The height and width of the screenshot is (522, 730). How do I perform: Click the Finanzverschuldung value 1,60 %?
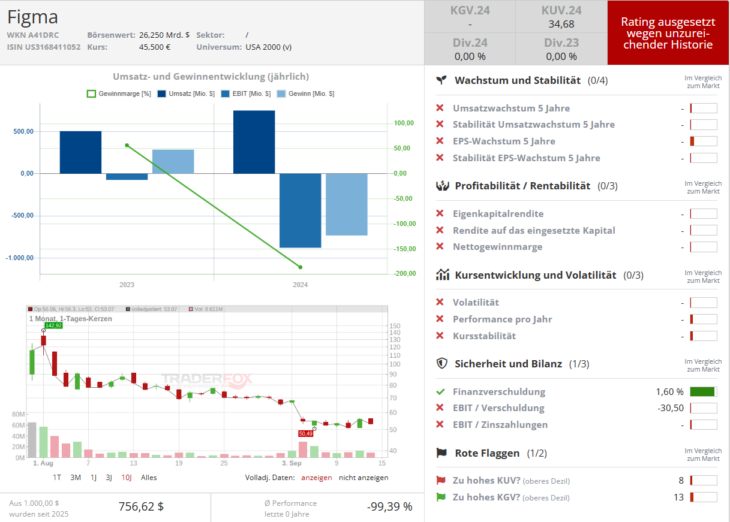pos(670,392)
